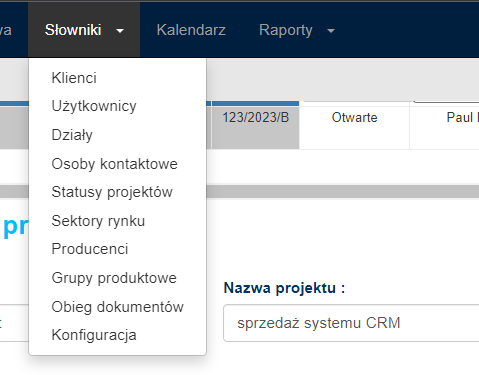479x375 pixels.
Task: Open the Raporty menu
Action: click(x=297, y=30)
